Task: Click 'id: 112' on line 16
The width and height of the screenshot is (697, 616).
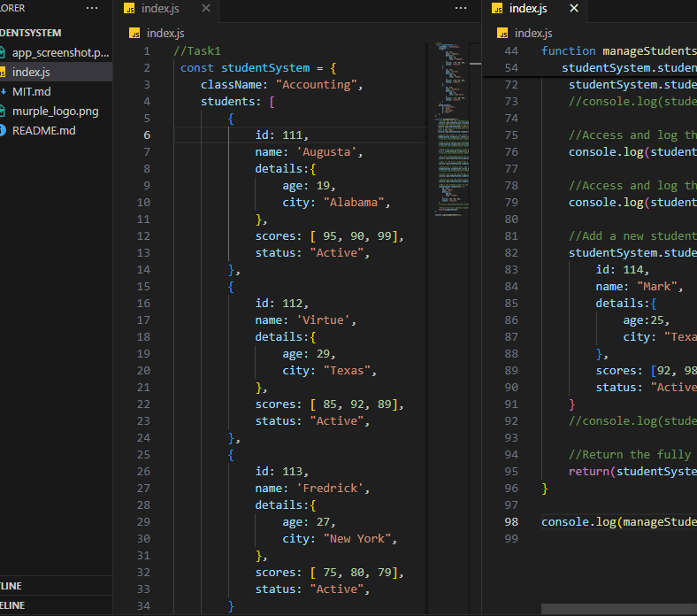Action: pos(279,304)
